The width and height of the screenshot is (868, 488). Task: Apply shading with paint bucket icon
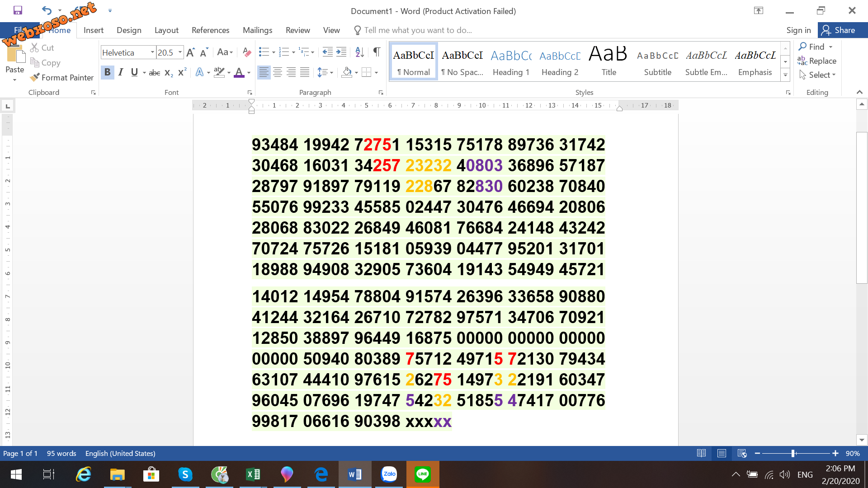tap(347, 72)
